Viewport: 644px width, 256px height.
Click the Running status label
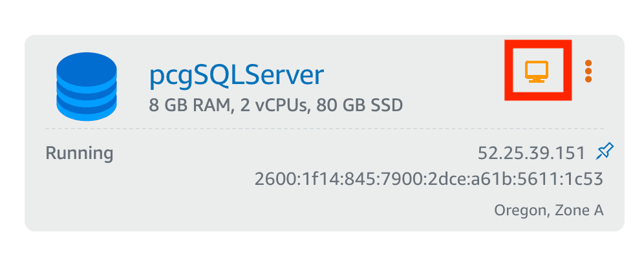tap(80, 153)
